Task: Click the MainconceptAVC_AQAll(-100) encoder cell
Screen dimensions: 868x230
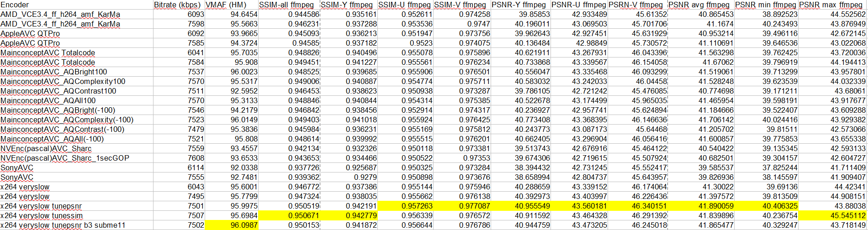Action: tap(76, 139)
